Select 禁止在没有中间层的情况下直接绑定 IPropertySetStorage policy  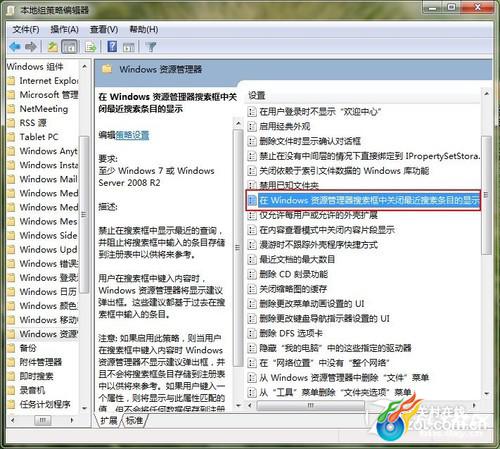pyautogui.click(x=370, y=156)
